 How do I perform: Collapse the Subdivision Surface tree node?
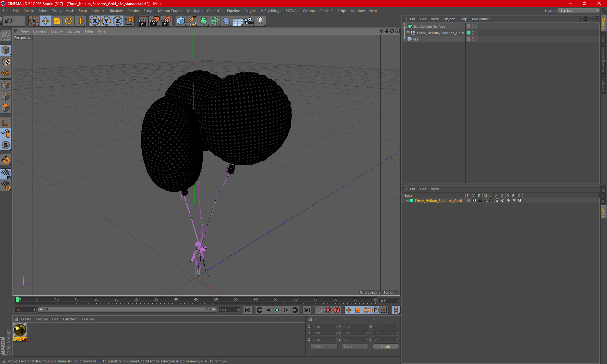405,27
